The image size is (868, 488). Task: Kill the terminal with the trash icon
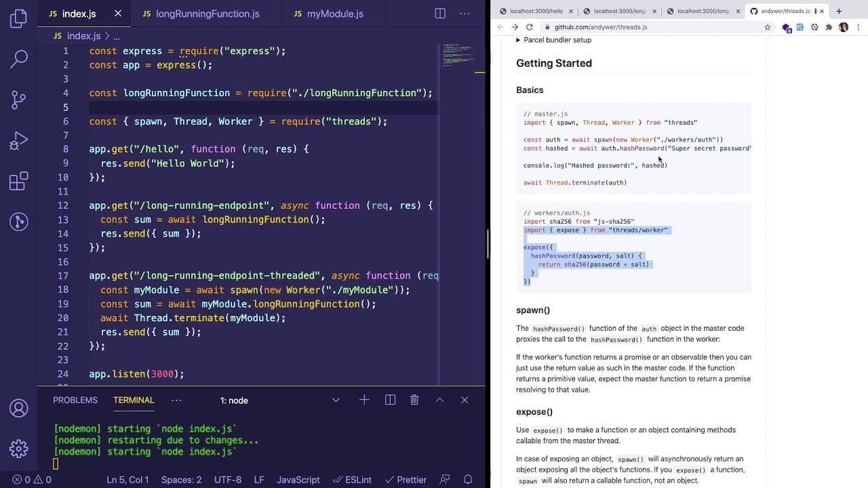[414, 400]
